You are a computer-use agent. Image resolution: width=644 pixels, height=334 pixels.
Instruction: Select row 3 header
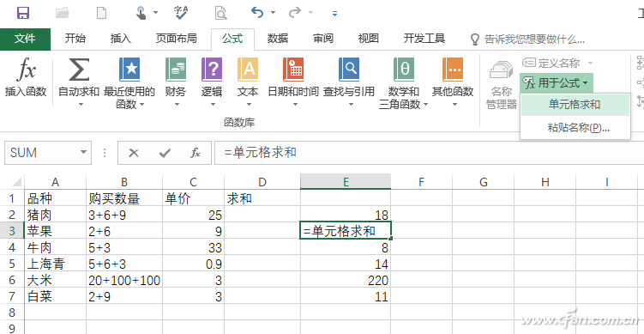coord(12,231)
